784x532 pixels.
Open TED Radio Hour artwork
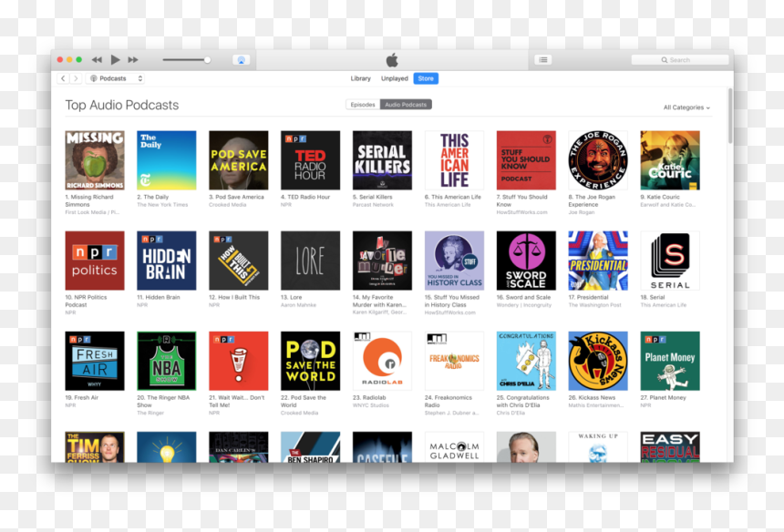click(311, 160)
